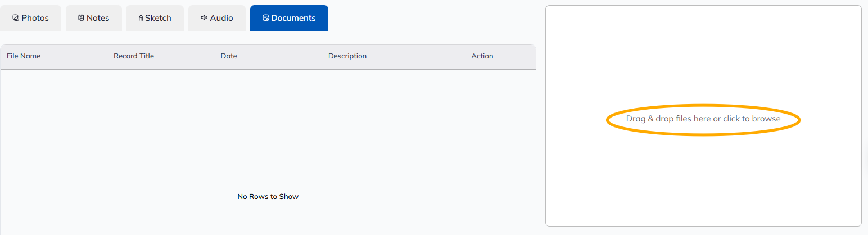This screenshot has width=868, height=235.
Task: Open the Notes tab
Action: click(x=94, y=18)
